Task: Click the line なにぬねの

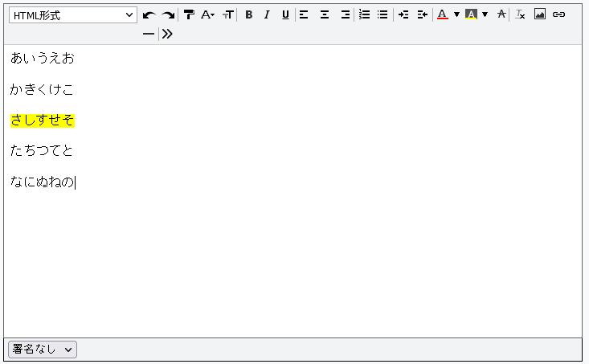Action: click(x=43, y=182)
